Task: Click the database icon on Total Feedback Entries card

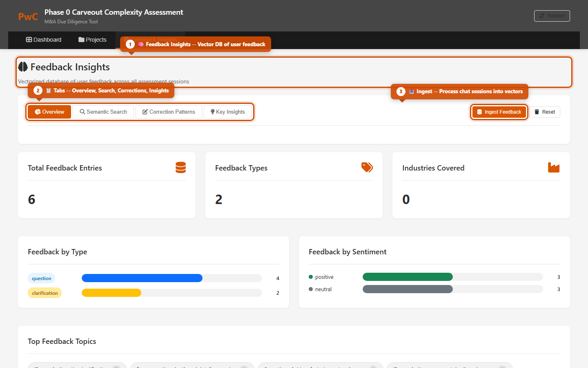Action: (x=180, y=167)
